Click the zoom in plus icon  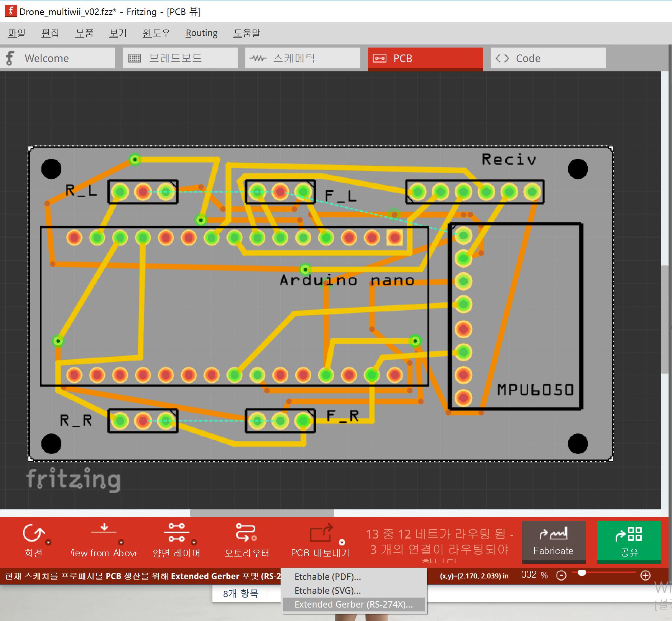[x=646, y=575]
